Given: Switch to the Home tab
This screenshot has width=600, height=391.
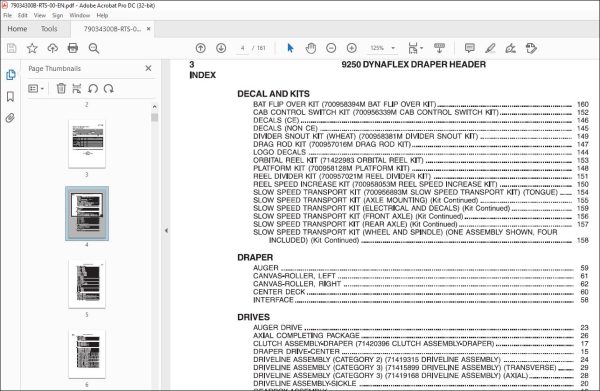Looking at the screenshot, I should 17,29.
